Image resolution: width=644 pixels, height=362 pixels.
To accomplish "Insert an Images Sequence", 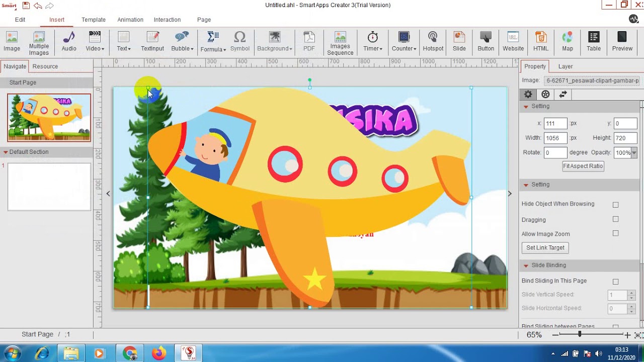I will (x=340, y=43).
